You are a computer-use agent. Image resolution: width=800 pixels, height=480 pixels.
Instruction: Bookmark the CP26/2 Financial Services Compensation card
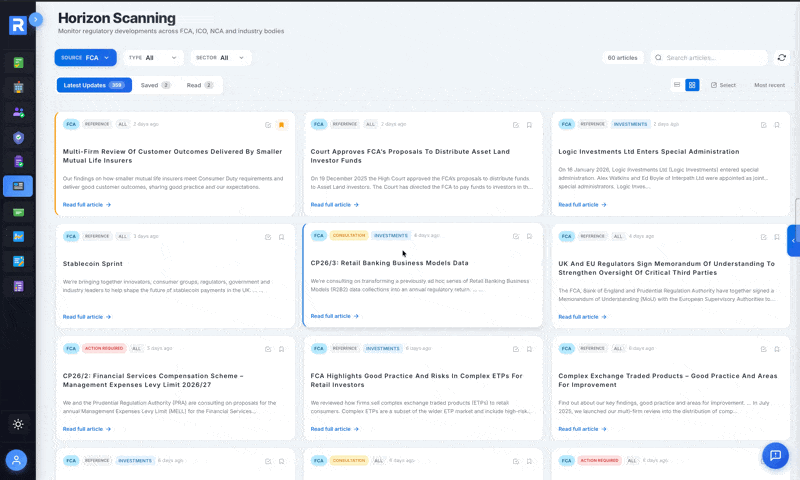pos(281,349)
